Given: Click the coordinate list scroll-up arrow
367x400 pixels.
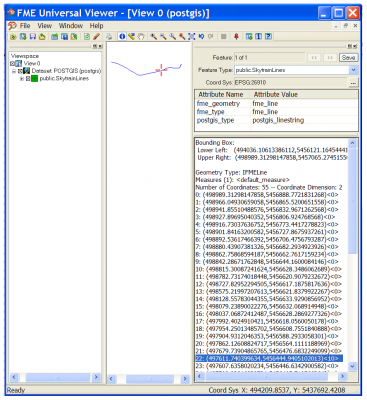Looking at the screenshot, I should pyautogui.click(x=353, y=143).
